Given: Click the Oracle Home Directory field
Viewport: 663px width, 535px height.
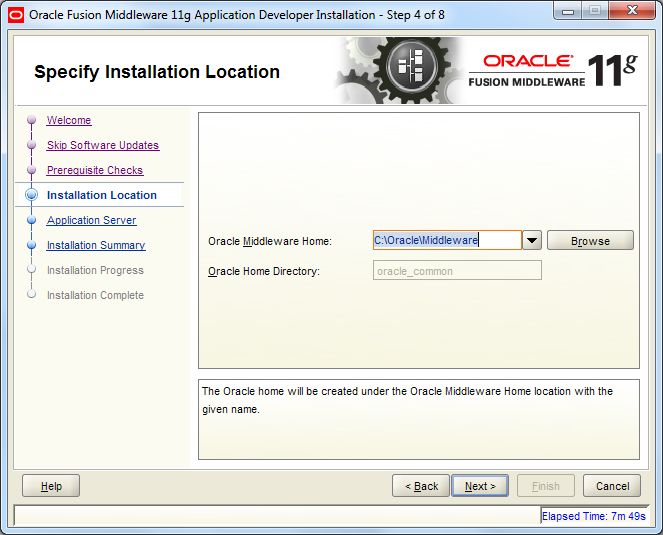Looking at the screenshot, I should pos(457,270).
